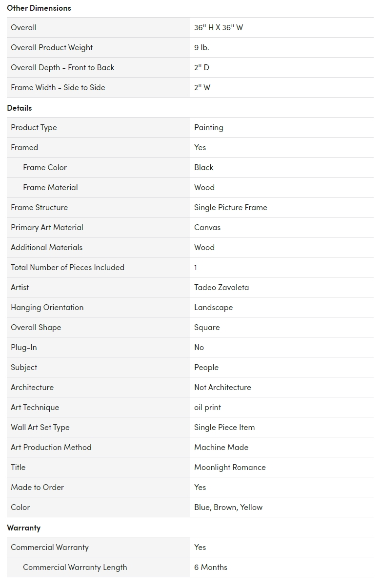Select the Blue, Brown, Yellow color value
This screenshot has height=588, width=381.
pyautogui.click(x=228, y=507)
